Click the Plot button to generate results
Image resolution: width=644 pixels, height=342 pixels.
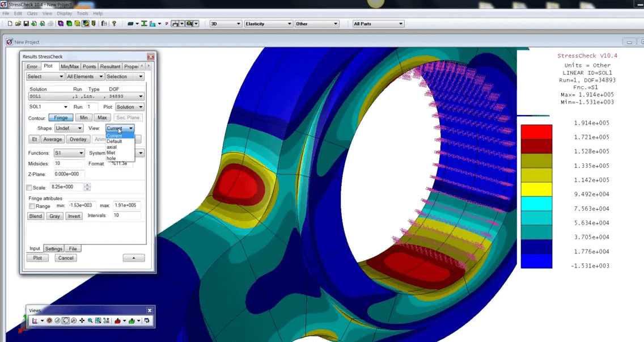(37, 257)
